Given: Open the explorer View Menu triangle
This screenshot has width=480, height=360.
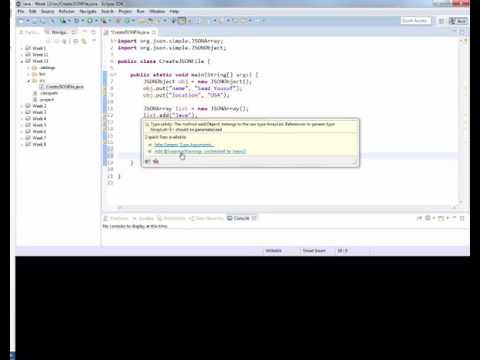Looking at the screenshot, I should click(94, 41).
